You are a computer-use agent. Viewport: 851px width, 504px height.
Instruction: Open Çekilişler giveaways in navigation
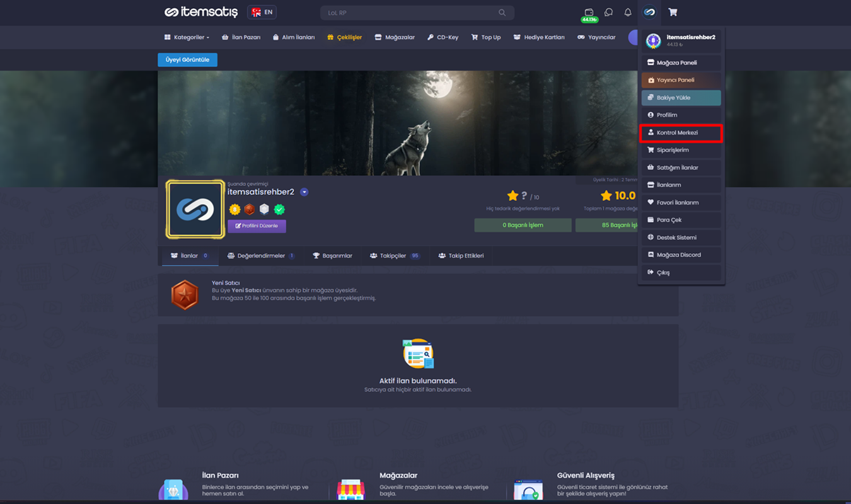pyautogui.click(x=344, y=37)
